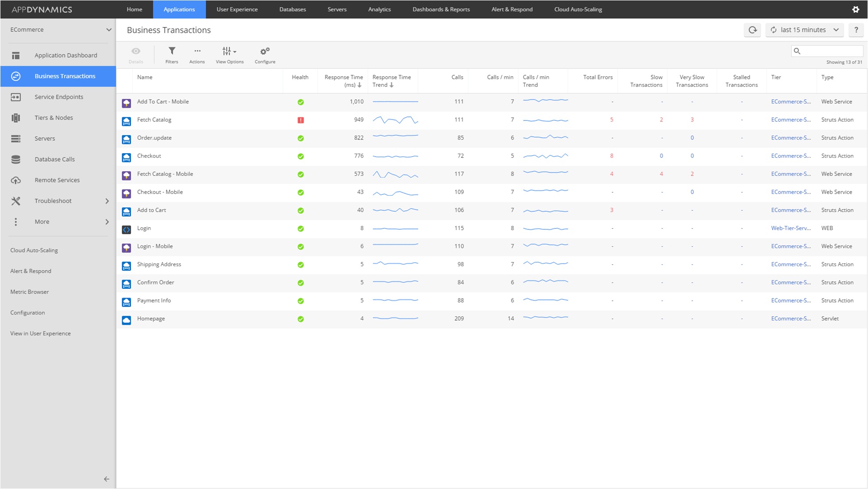868x489 pixels.
Task: Sort by Response Time (ms) column
Action: tap(344, 81)
